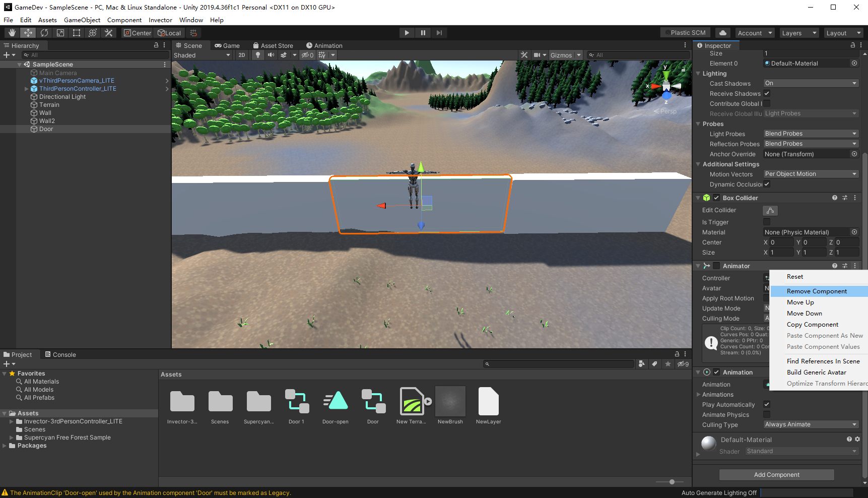Open Default-Material settings gear icon
Screen dimensions: 868x498
tap(857, 439)
